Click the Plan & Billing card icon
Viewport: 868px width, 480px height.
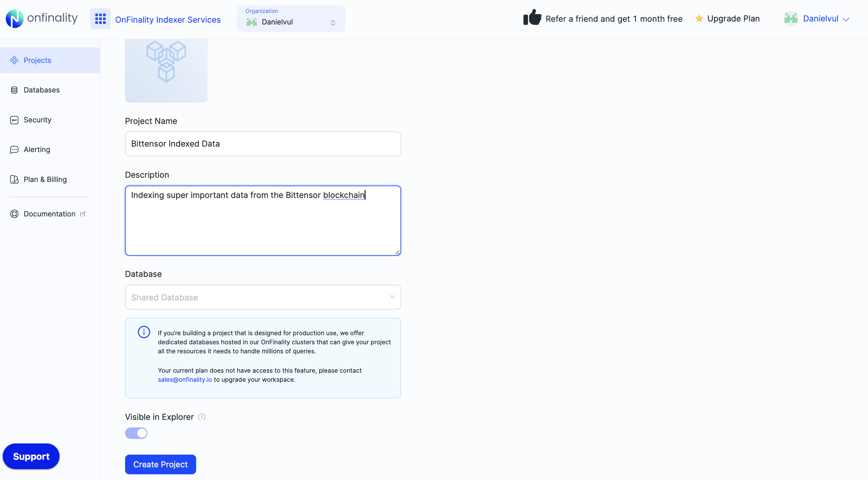tap(14, 179)
